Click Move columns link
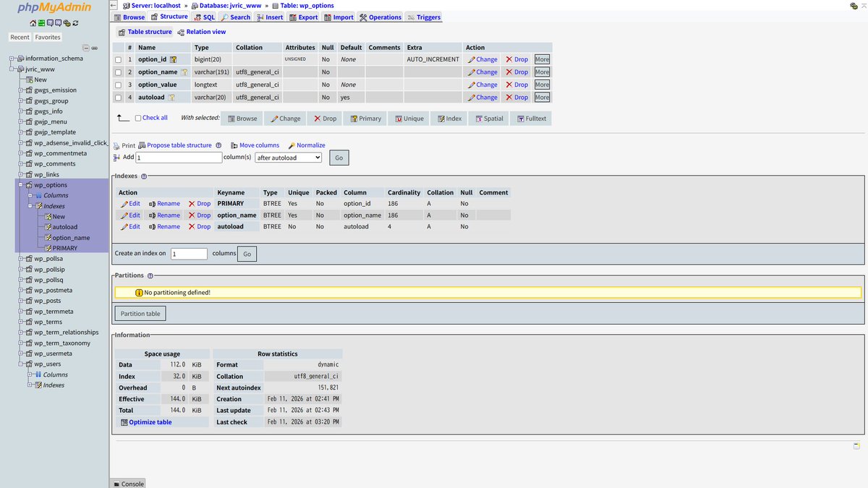The width and height of the screenshot is (868, 488). (x=255, y=145)
